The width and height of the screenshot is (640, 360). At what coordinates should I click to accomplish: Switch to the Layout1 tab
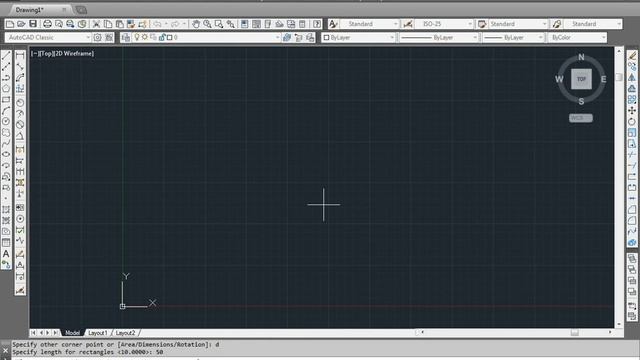tap(98, 333)
